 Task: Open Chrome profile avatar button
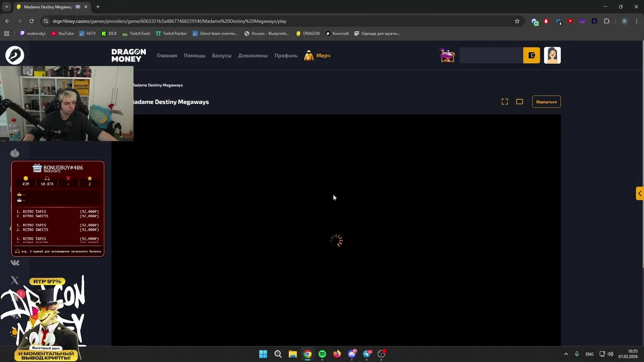point(624,21)
